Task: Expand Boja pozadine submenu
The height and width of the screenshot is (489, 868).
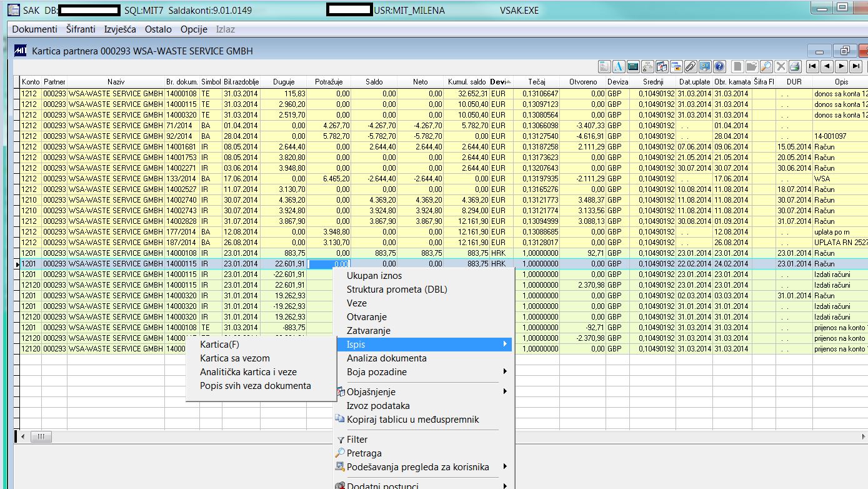Action: (504, 372)
